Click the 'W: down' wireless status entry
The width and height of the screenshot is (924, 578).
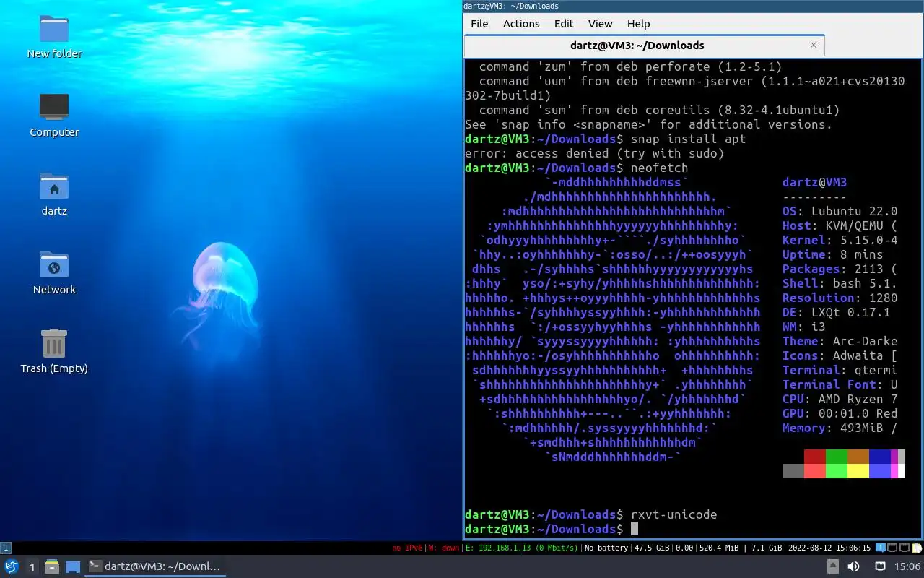point(444,548)
